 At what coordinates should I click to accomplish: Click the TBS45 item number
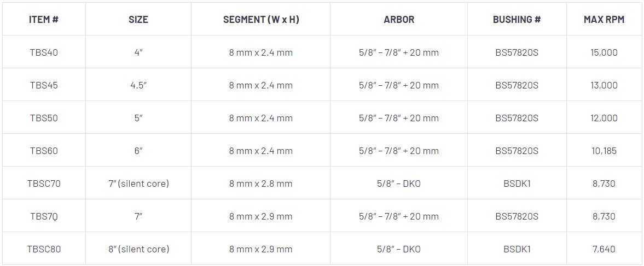(x=44, y=85)
